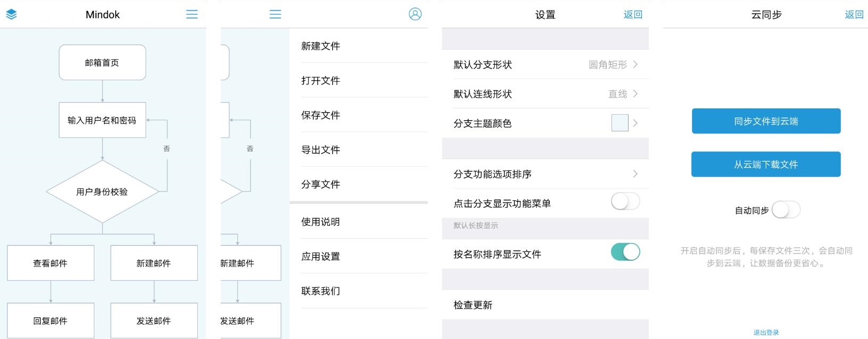
Task: Select the 新建邮件 node in Mindok canvas
Action: pos(154,263)
